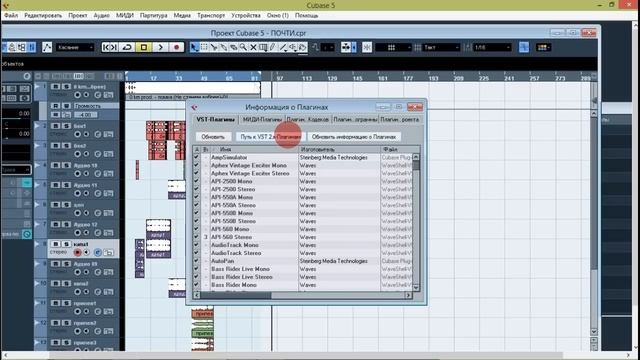Expand automation for track капа2
Image resolution: width=640 pixels, height=360 pixels.
[38, 283]
